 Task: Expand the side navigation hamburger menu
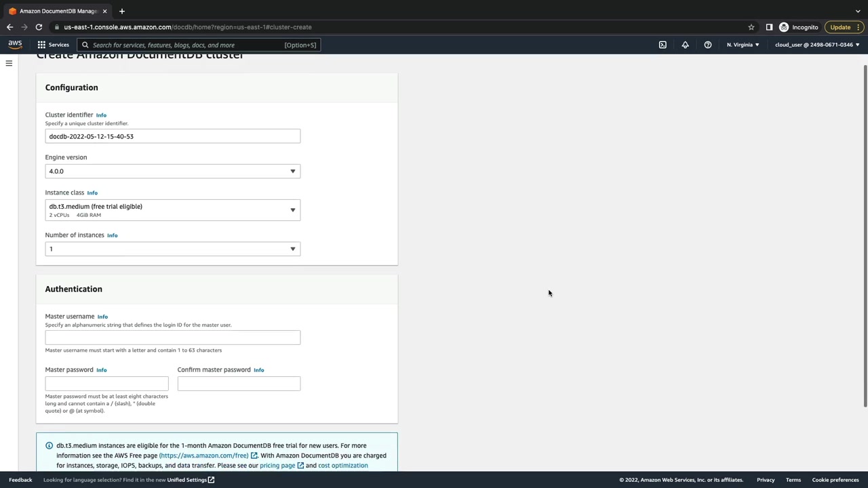[x=9, y=63]
